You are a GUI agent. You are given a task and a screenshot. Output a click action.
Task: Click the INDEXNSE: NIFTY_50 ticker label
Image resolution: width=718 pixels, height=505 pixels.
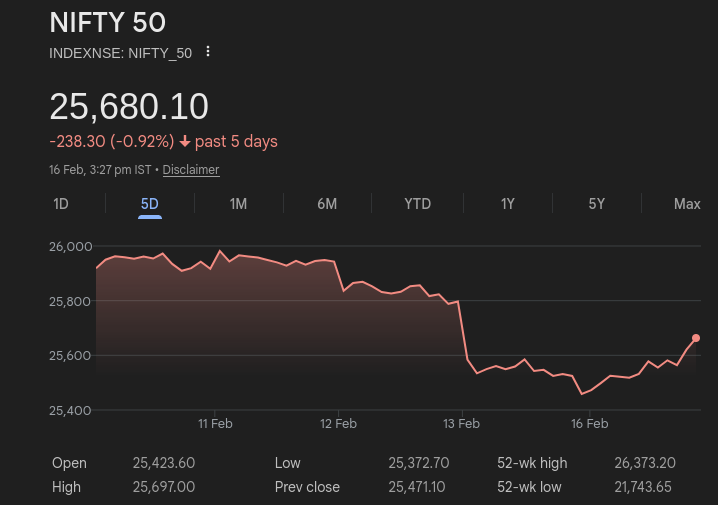coord(120,53)
